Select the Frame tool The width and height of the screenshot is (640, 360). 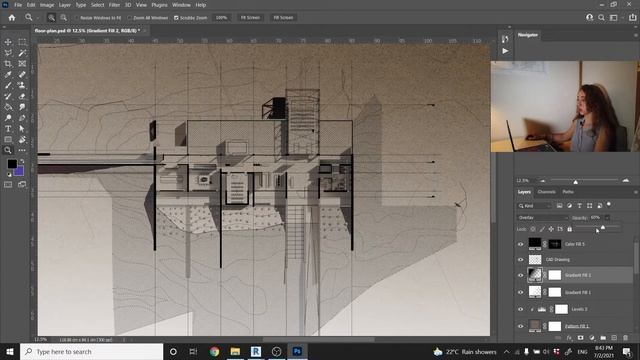(x=22, y=64)
